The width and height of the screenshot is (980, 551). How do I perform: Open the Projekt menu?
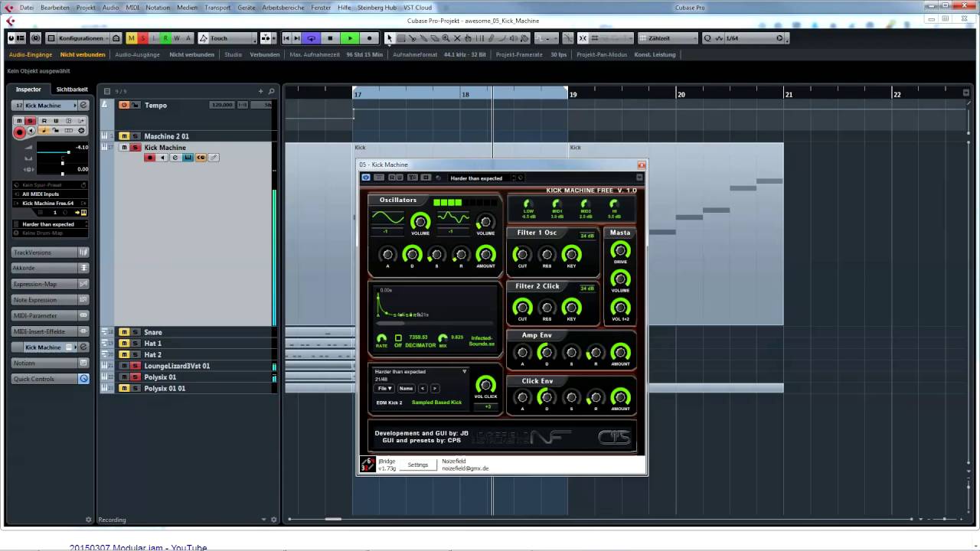click(x=86, y=8)
